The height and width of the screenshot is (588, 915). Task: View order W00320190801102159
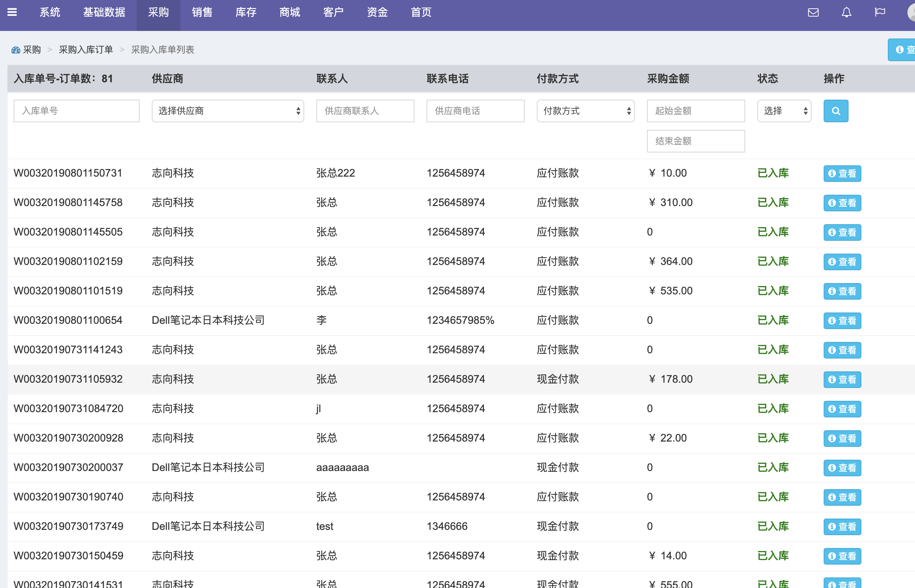pyautogui.click(x=843, y=262)
